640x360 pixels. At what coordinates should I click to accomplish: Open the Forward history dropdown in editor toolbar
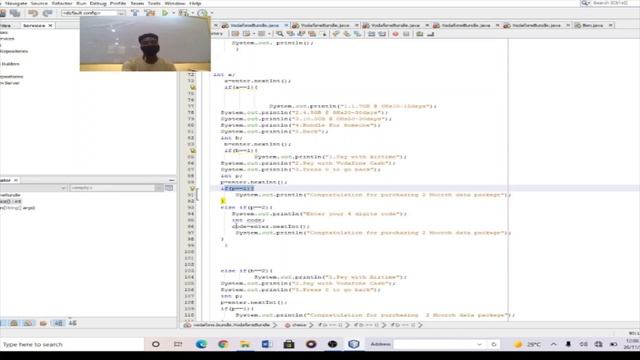[x=269, y=34]
